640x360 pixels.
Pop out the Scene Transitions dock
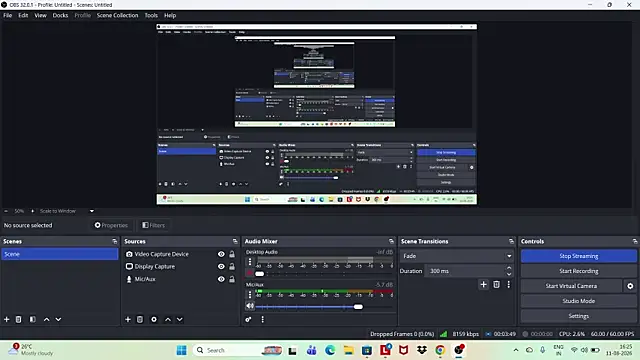(x=511, y=241)
